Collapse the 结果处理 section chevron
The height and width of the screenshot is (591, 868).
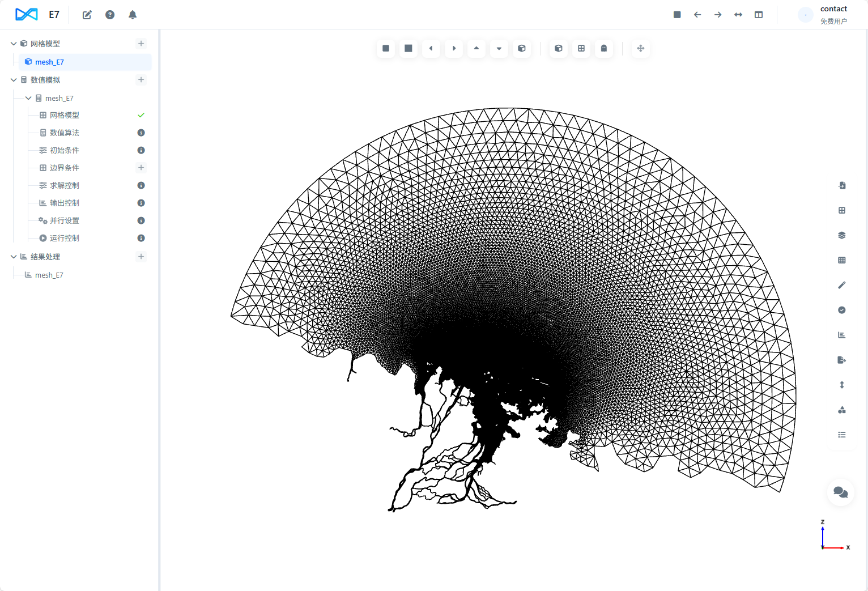coord(14,257)
